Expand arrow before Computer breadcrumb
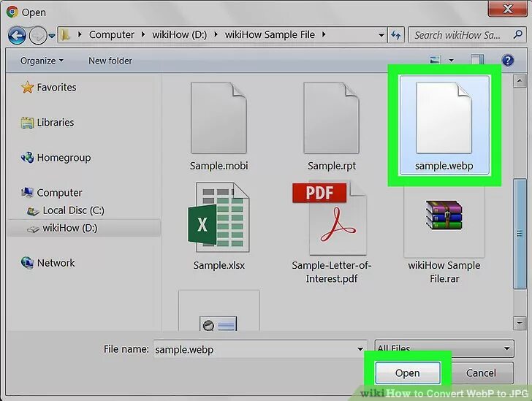This screenshot has height=401, width=532. (x=80, y=34)
